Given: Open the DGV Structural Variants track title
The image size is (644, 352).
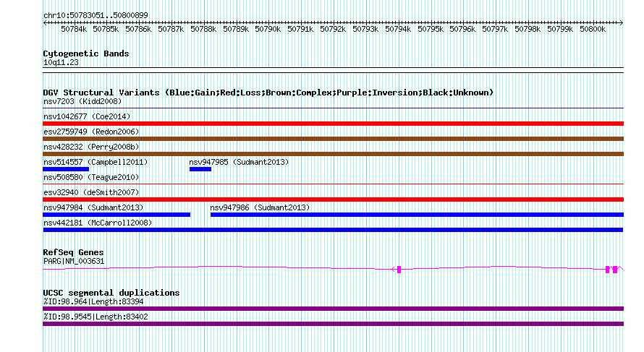Looking at the screenshot, I should pyautogui.click(x=268, y=93).
